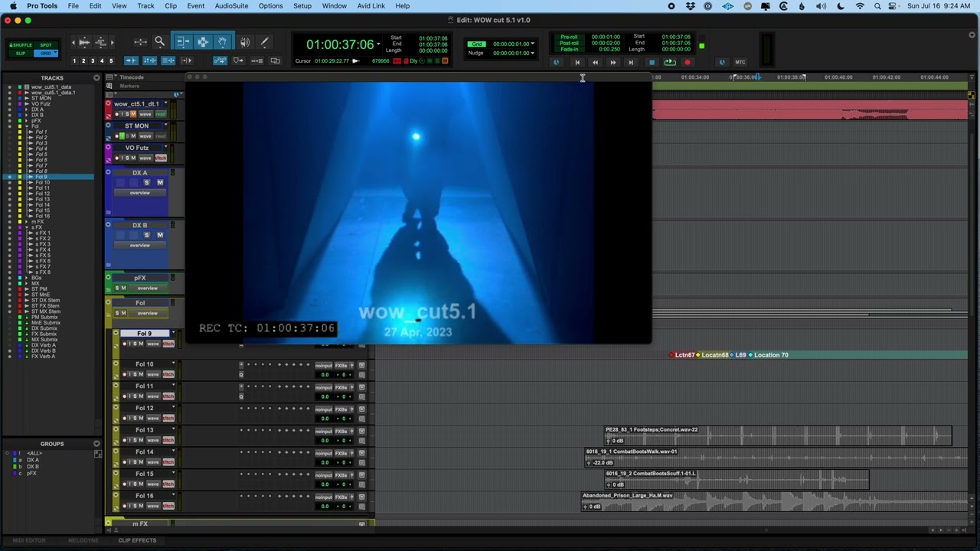Click the Stop transport button
The height and width of the screenshot is (551, 980).
(652, 62)
